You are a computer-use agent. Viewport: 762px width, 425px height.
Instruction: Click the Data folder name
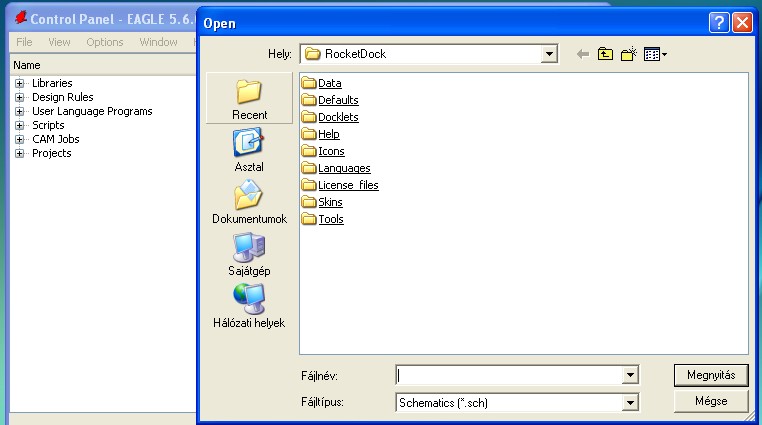point(329,83)
